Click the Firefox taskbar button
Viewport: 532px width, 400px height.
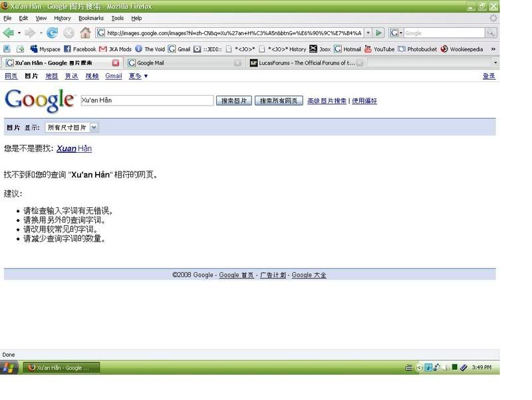coord(61,367)
